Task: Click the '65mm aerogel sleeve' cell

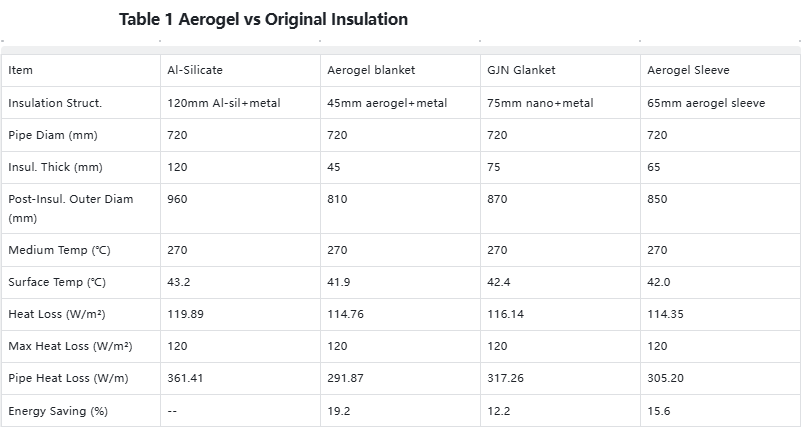Action: [x=706, y=103]
